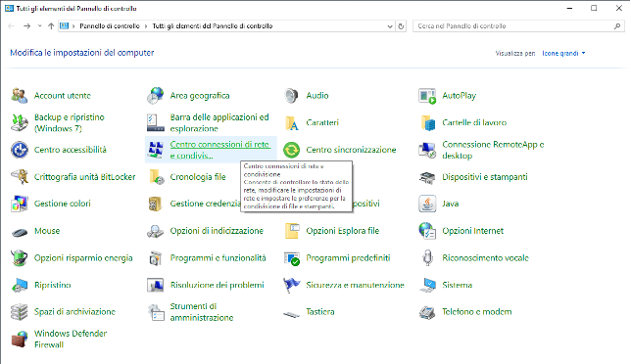Image resolution: width=631 pixels, height=364 pixels.
Task: Open the recent locations dropdown arrow
Action: click(39, 26)
